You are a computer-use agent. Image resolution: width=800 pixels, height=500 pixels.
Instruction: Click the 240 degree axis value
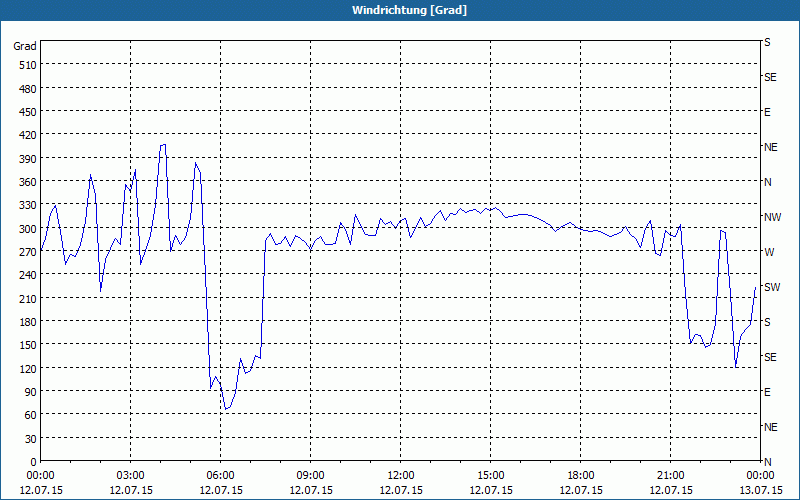[29, 275]
